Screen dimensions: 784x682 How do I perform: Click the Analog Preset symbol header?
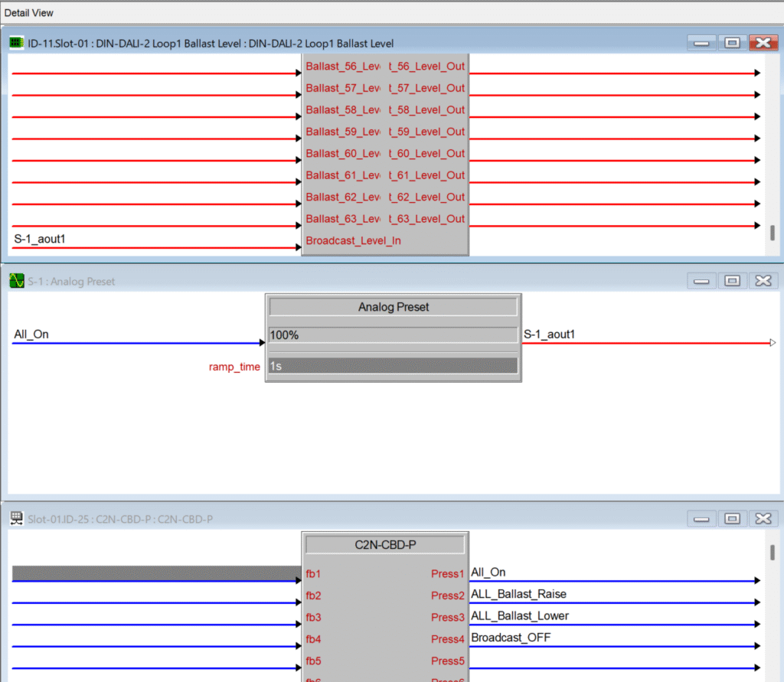point(393,307)
